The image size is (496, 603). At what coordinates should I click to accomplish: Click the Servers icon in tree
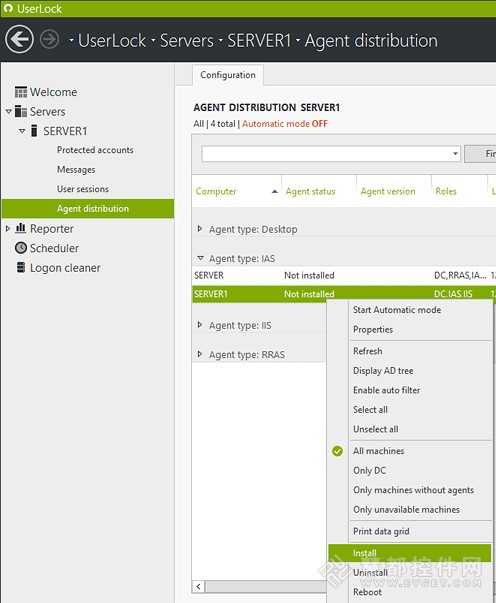click(21, 112)
